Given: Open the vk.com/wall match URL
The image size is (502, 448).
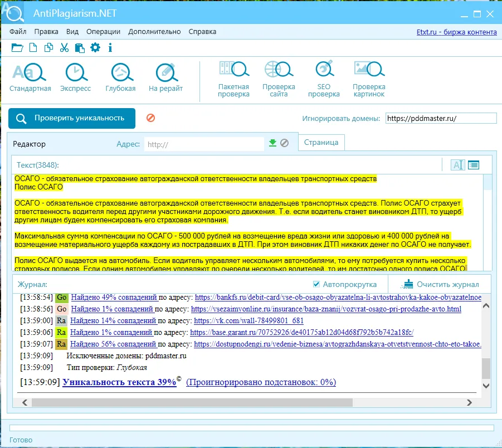Looking at the screenshot, I should coord(248,320).
